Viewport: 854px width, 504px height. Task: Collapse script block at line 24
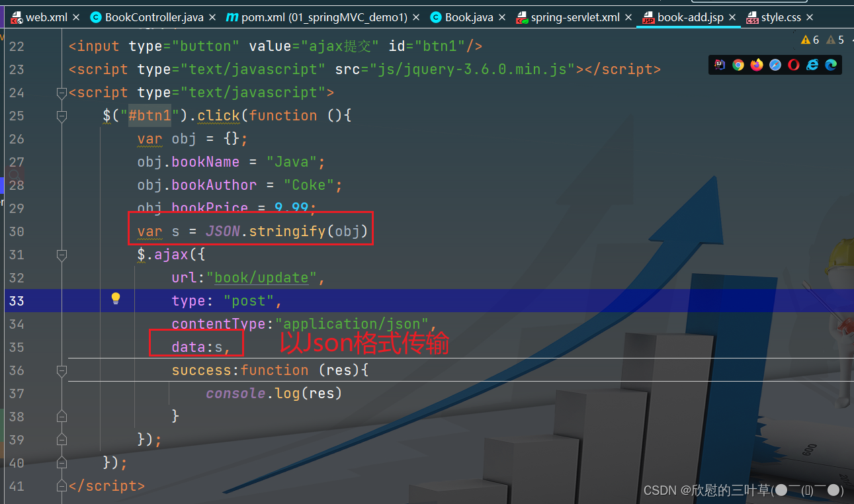tap(62, 93)
